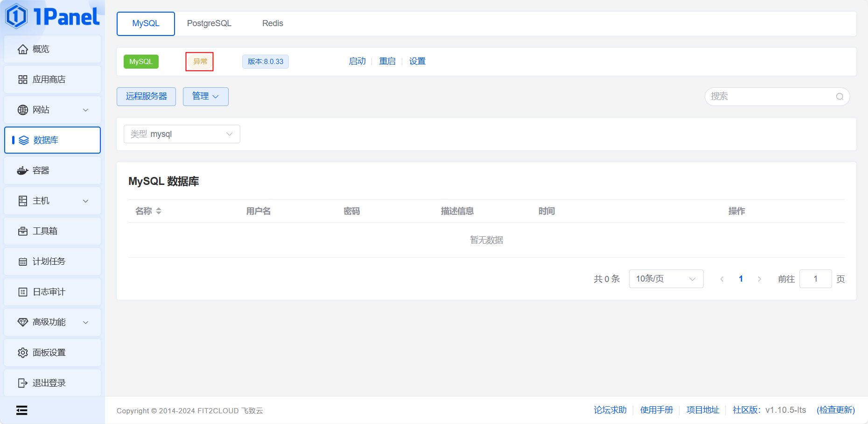The height and width of the screenshot is (424, 868).
Task: Switch to the Redis tab
Action: (273, 24)
